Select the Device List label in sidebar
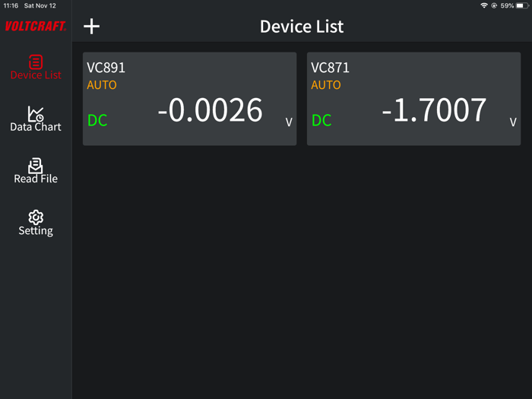Image resolution: width=532 pixels, height=399 pixels. [36, 75]
